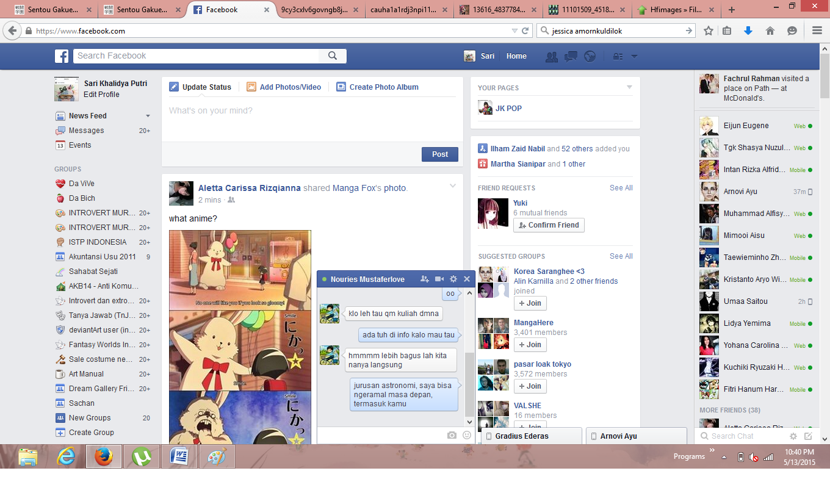Open the Home link in top bar
The width and height of the screenshot is (830, 504).
[516, 56]
